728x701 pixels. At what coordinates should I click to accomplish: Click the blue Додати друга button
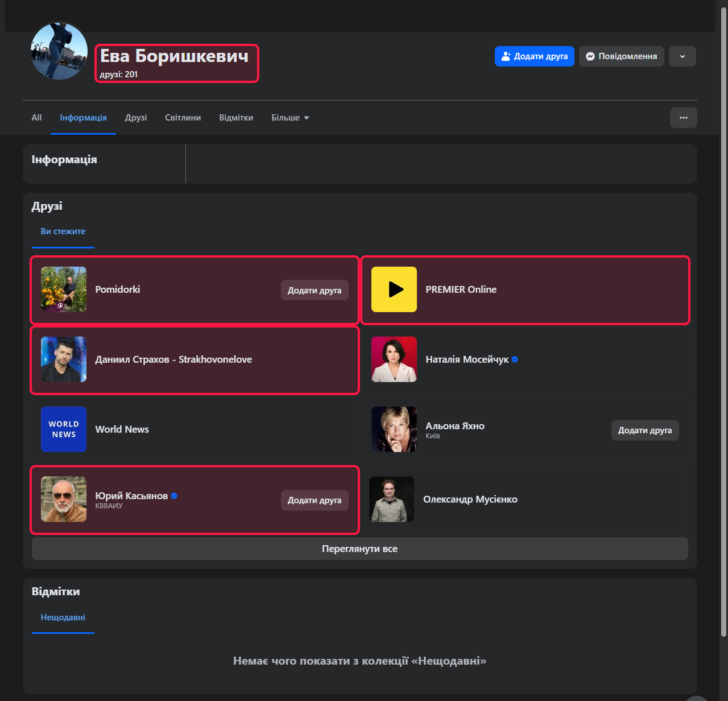tap(535, 56)
